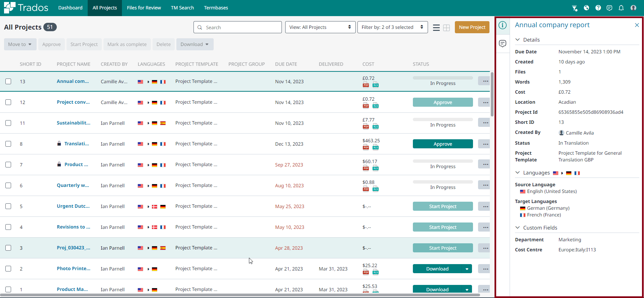Open comments tab in side panel
Image resolution: width=644 pixels, height=298 pixels.
tap(503, 44)
